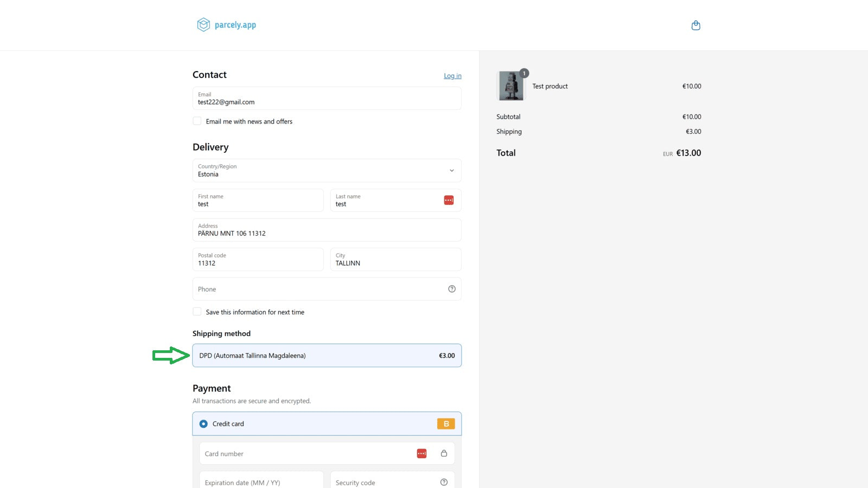
Task: Click the City field showing TALLINN
Action: [x=396, y=259]
